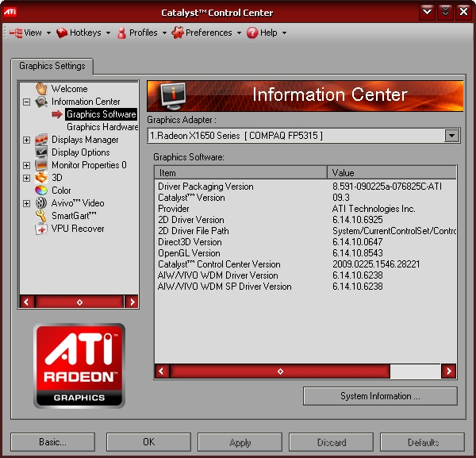The image size is (476, 458).
Task: Collapse the Information Center tree node
Action: (x=27, y=102)
